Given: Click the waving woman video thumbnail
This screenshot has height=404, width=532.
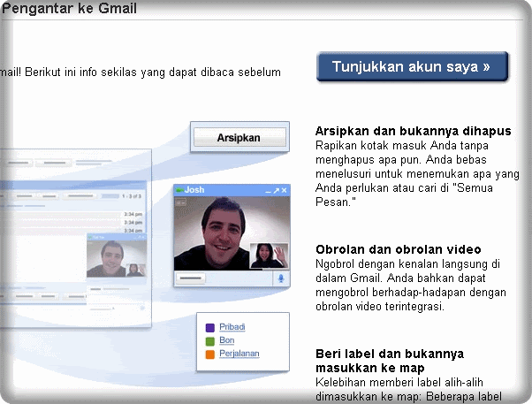Looking at the screenshot, I should pos(269,255).
